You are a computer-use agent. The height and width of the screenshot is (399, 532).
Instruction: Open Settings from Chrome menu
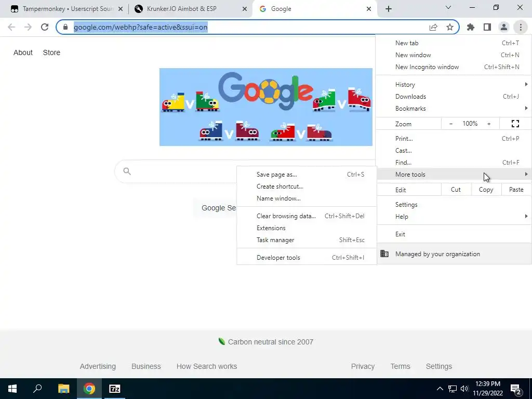click(x=454, y=205)
